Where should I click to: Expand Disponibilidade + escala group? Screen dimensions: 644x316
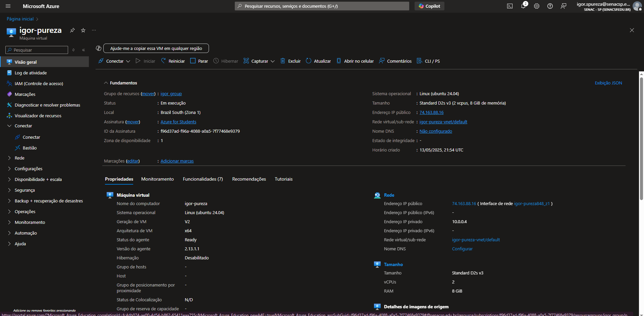[9, 179]
